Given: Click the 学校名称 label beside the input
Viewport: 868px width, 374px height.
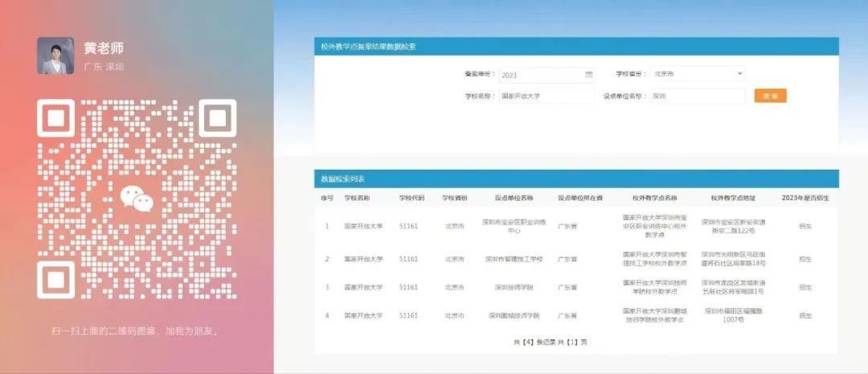Looking at the screenshot, I should (x=480, y=96).
